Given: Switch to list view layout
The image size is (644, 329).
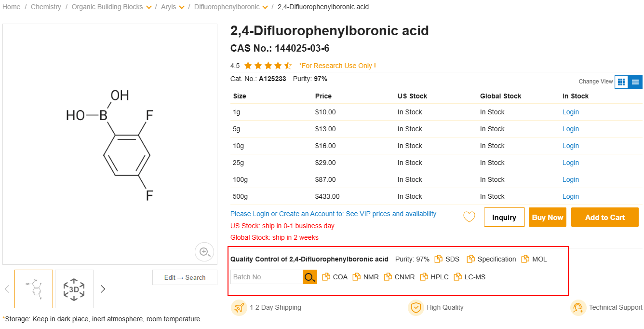Looking at the screenshot, I should (635, 82).
